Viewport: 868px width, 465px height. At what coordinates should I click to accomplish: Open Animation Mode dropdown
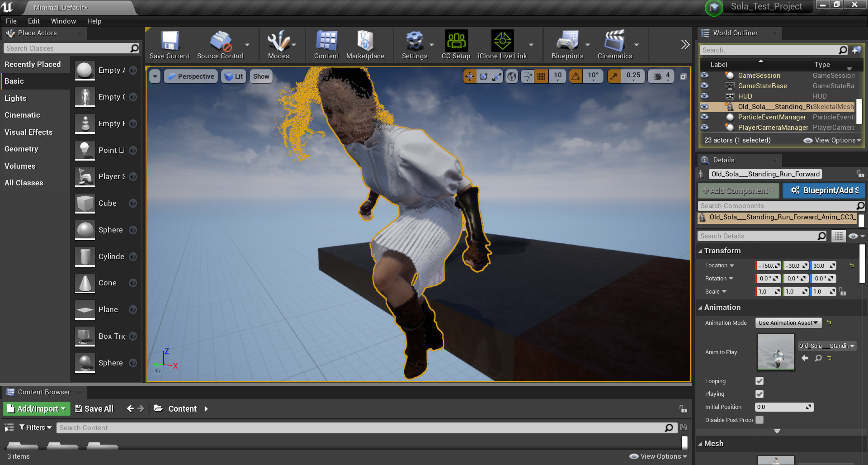pyautogui.click(x=788, y=323)
